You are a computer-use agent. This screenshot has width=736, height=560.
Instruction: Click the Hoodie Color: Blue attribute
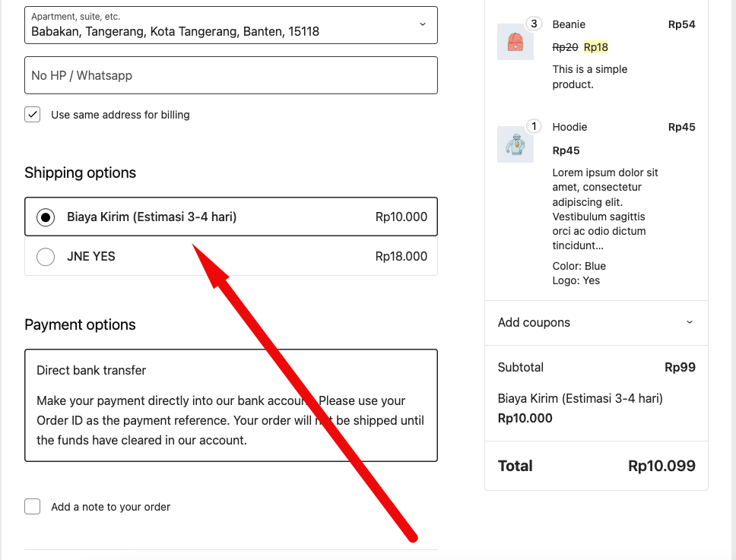[x=579, y=266]
